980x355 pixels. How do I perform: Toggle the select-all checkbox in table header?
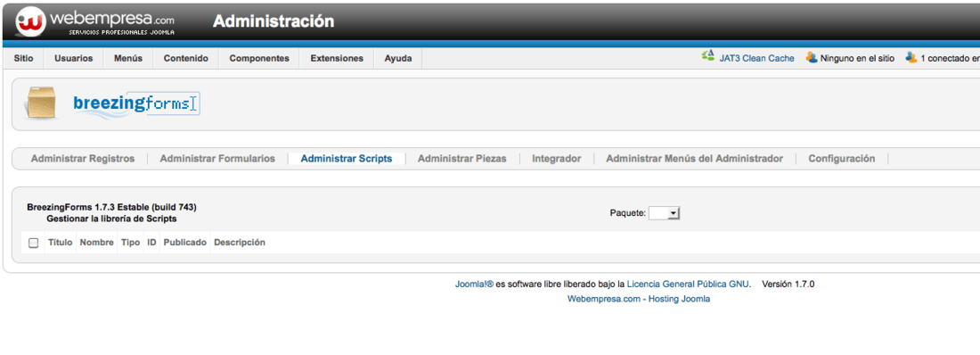point(34,243)
